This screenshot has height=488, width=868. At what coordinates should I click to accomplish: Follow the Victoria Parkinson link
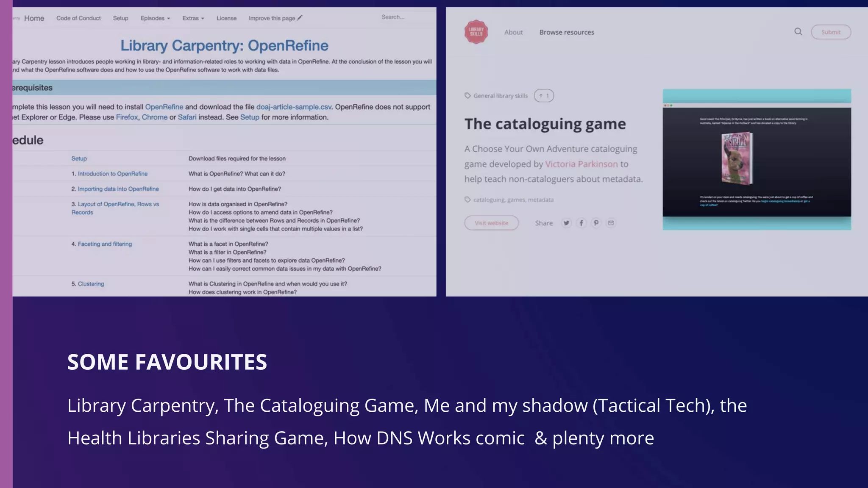(x=581, y=164)
